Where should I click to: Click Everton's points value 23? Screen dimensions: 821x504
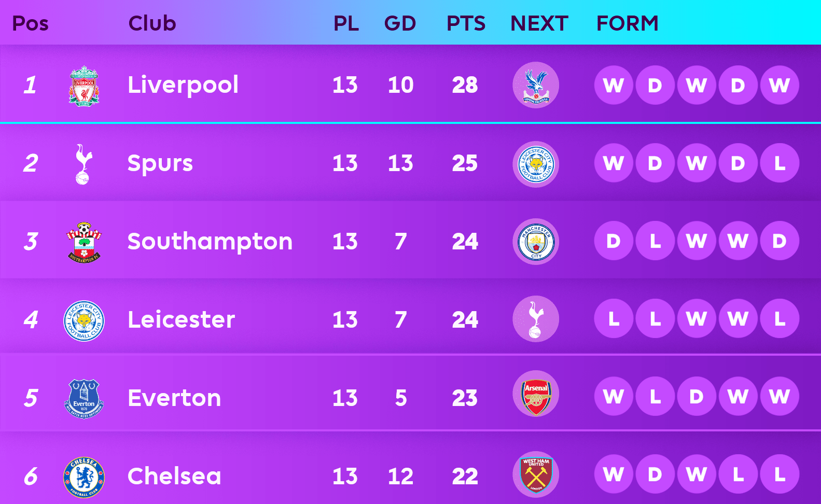(x=465, y=398)
